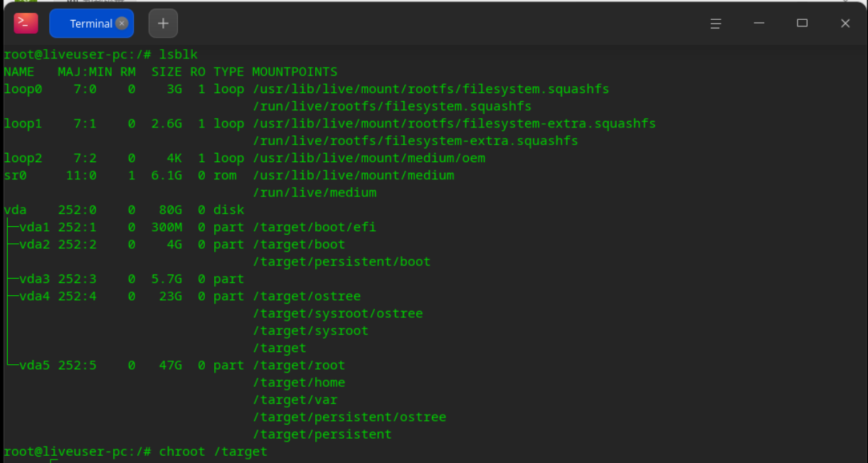This screenshot has width=868, height=463.
Task: Select the vda1 partition row
Action: point(190,227)
